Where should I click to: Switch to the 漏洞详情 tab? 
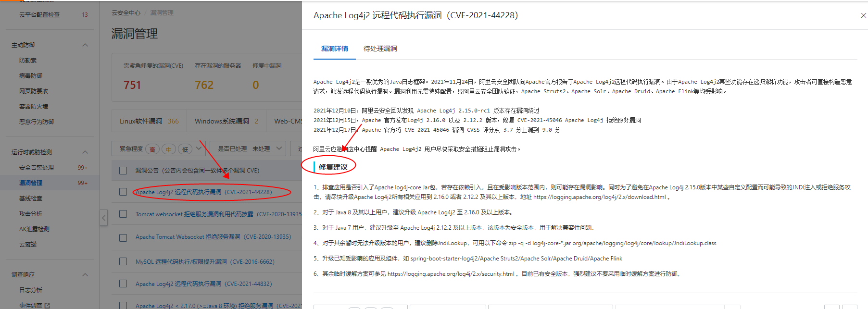pos(335,49)
